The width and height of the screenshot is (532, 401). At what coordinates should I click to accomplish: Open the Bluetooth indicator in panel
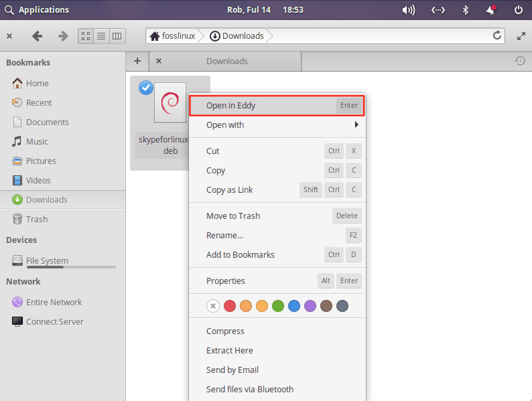tap(465, 10)
